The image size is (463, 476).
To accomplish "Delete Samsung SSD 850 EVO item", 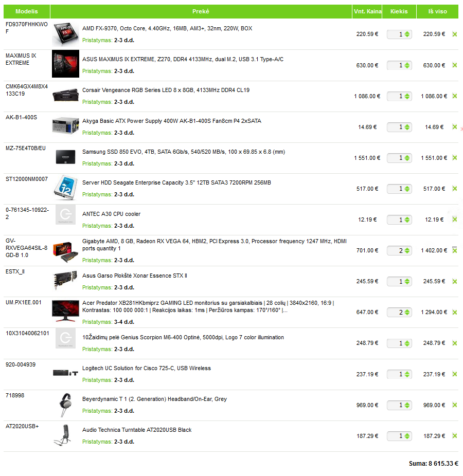I will pyautogui.click(x=454, y=158).
